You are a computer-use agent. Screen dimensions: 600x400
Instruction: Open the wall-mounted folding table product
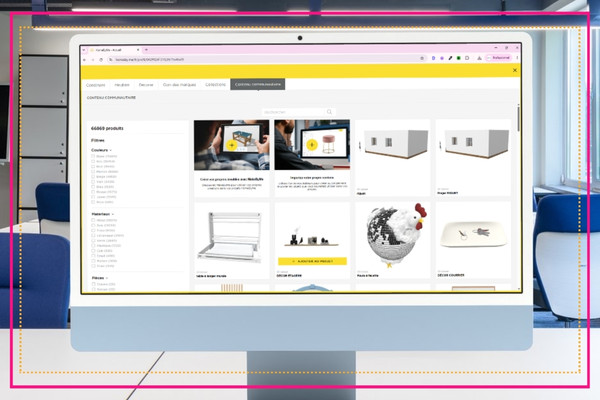pos(232,240)
